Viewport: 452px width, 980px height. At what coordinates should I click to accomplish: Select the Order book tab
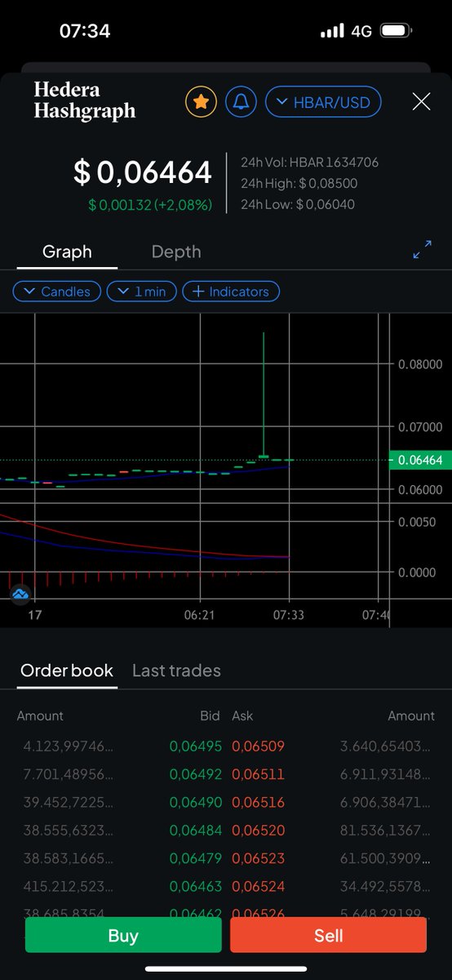[x=67, y=670]
